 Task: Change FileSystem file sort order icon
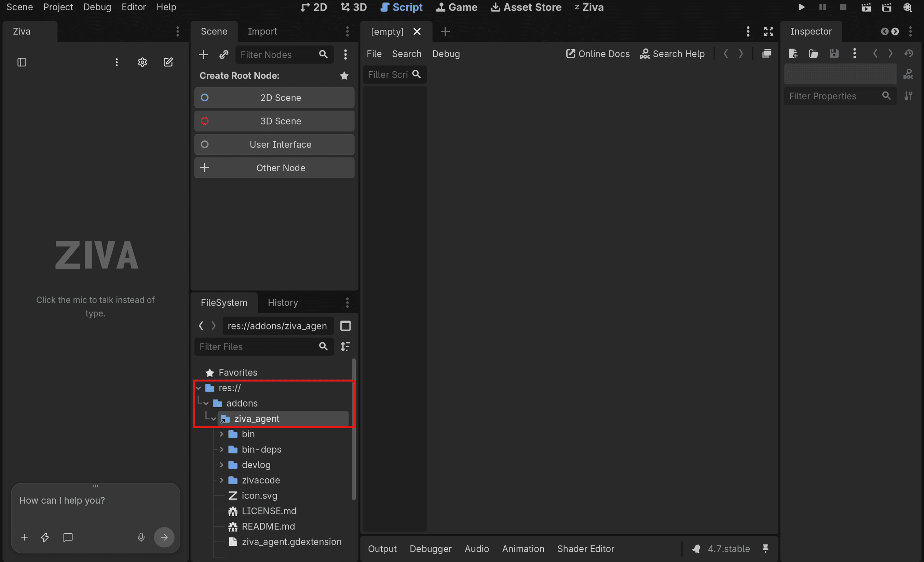345,347
